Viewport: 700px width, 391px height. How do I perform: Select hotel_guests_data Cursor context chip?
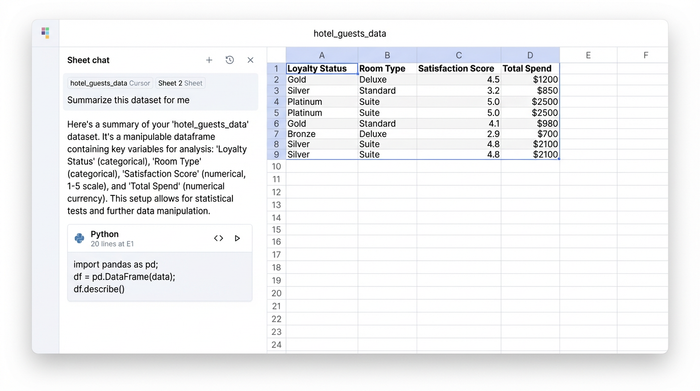[110, 83]
